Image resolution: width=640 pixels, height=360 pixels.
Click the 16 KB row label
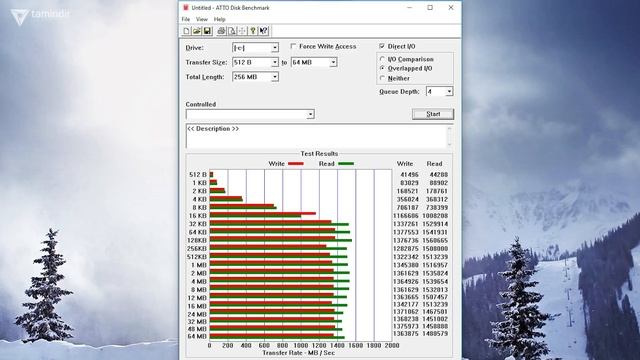[x=198, y=216]
